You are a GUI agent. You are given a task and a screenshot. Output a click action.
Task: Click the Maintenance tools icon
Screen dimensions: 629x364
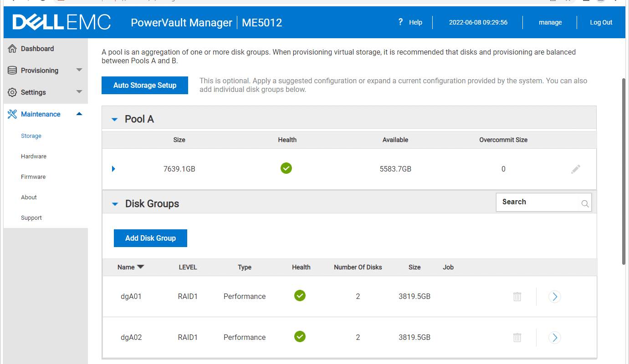click(x=13, y=114)
